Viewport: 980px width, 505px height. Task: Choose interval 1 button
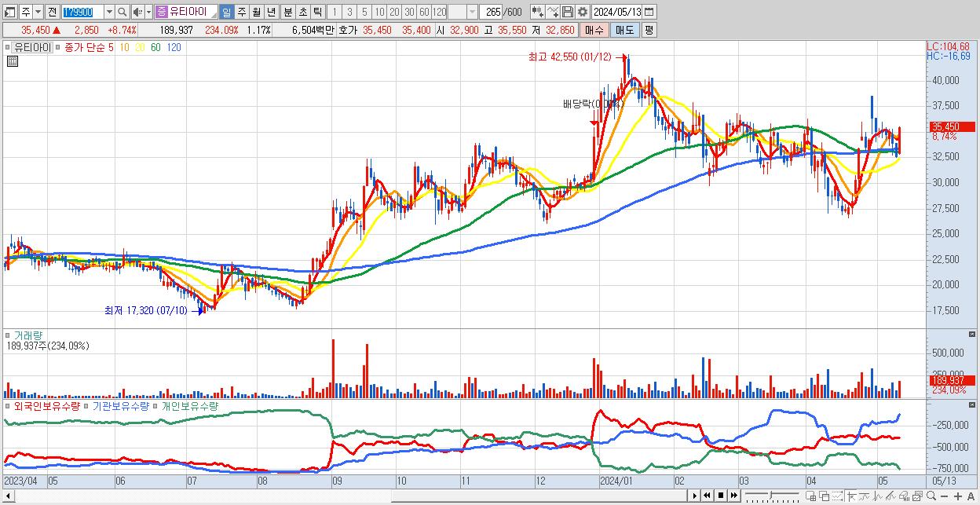point(335,12)
